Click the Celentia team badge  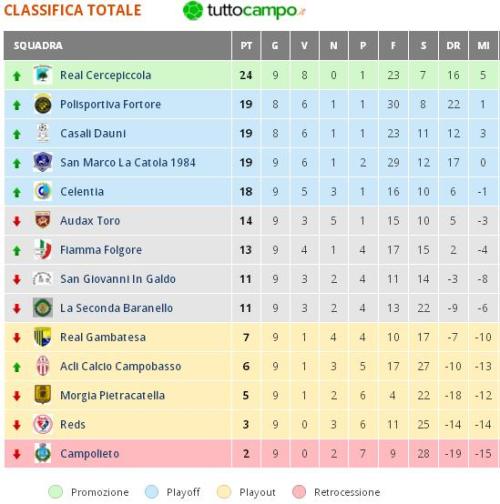[43, 191]
